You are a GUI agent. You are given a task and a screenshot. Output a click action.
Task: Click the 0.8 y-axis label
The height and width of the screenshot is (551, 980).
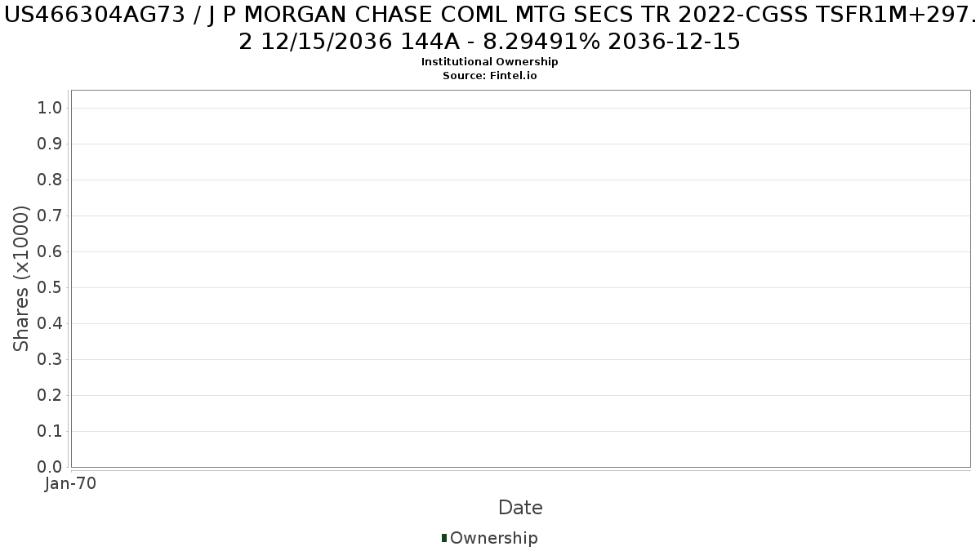point(50,180)
